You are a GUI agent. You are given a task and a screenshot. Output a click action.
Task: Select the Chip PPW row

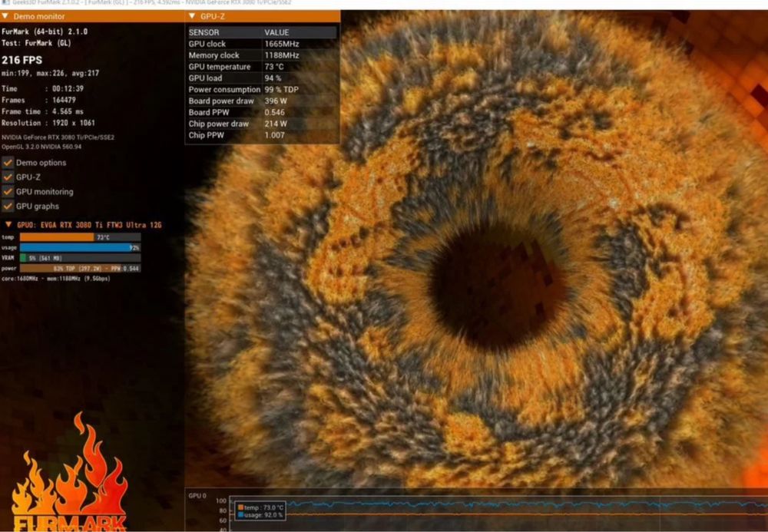pos(263,135)
